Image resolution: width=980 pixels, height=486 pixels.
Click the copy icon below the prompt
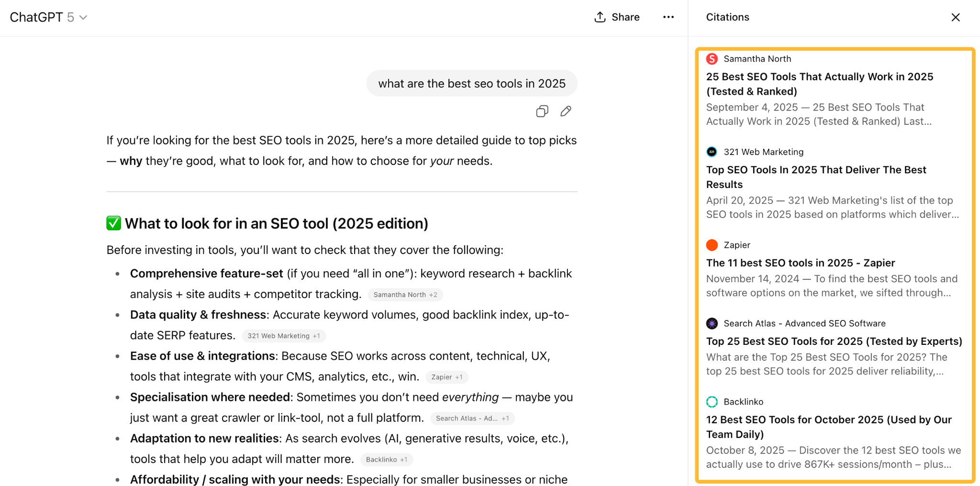[541, 111]
